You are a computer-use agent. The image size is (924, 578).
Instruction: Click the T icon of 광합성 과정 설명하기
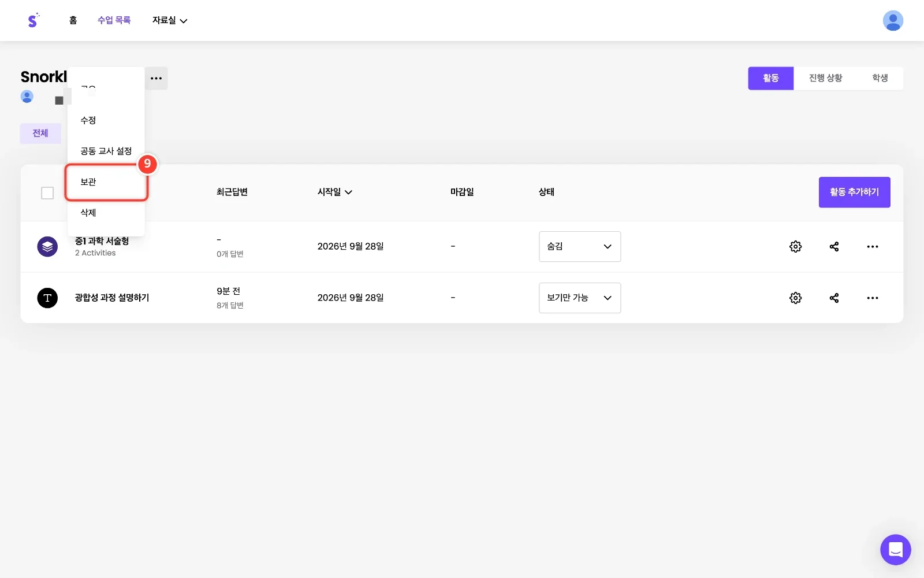tap(47, 298)
